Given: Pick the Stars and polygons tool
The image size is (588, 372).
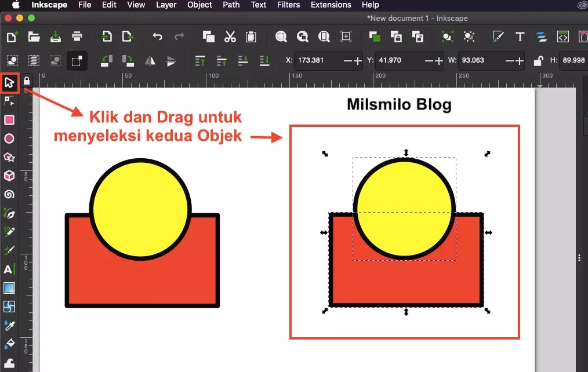Looking at the screenshot, I should point(9,157).
